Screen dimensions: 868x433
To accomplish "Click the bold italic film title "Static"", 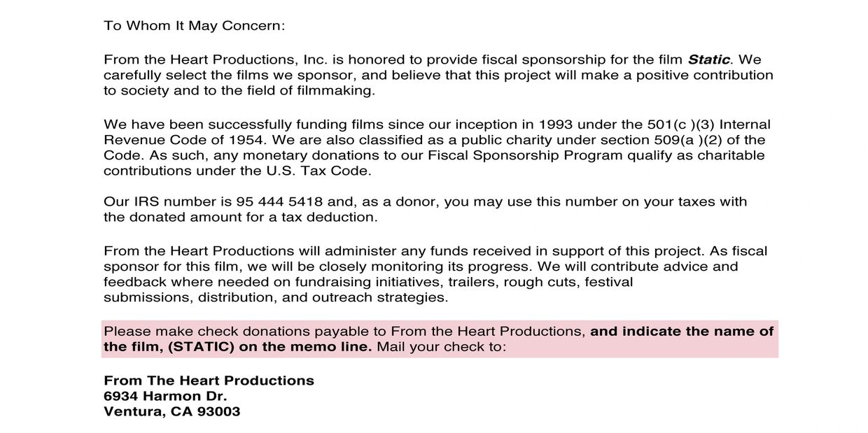I will click(708, 60).
